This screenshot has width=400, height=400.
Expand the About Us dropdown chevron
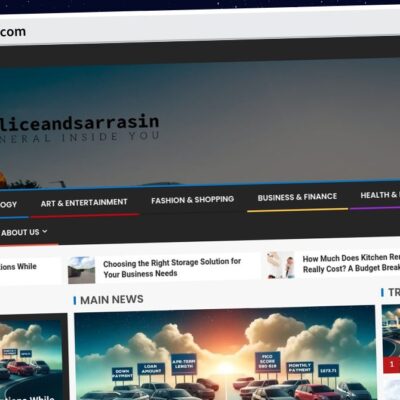tap(45, 231)
